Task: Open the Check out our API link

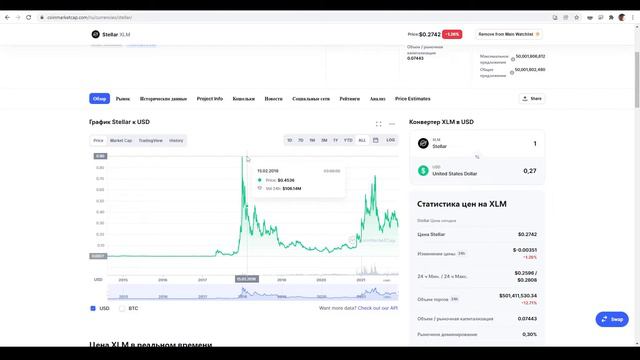Action: click(378, 308)
